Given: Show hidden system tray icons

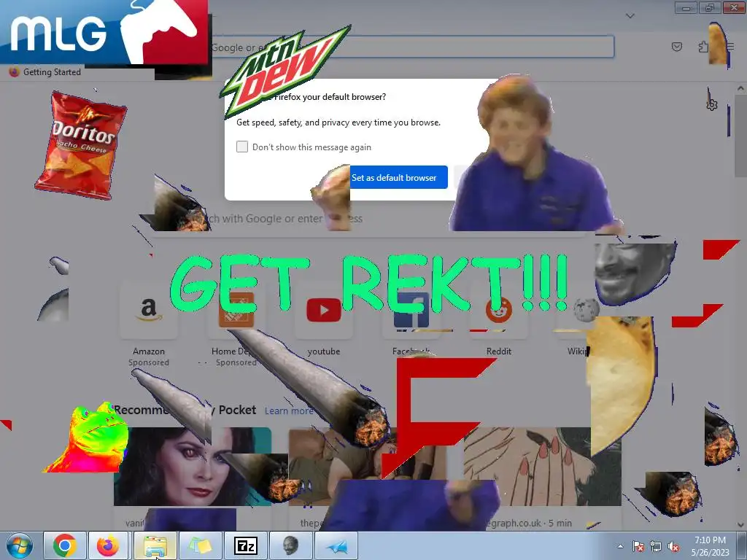Looking at the screenshot, I should 620,546.
